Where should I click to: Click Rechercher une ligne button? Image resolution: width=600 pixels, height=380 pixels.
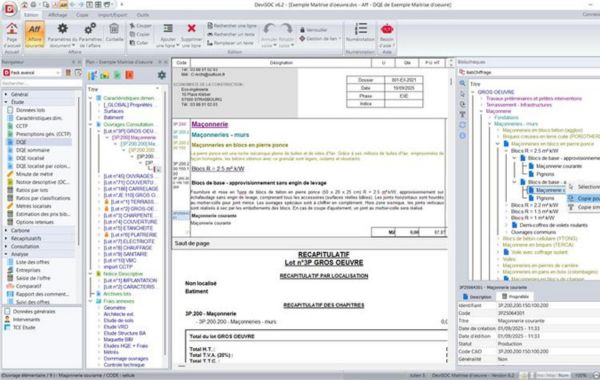click(232, 26)
